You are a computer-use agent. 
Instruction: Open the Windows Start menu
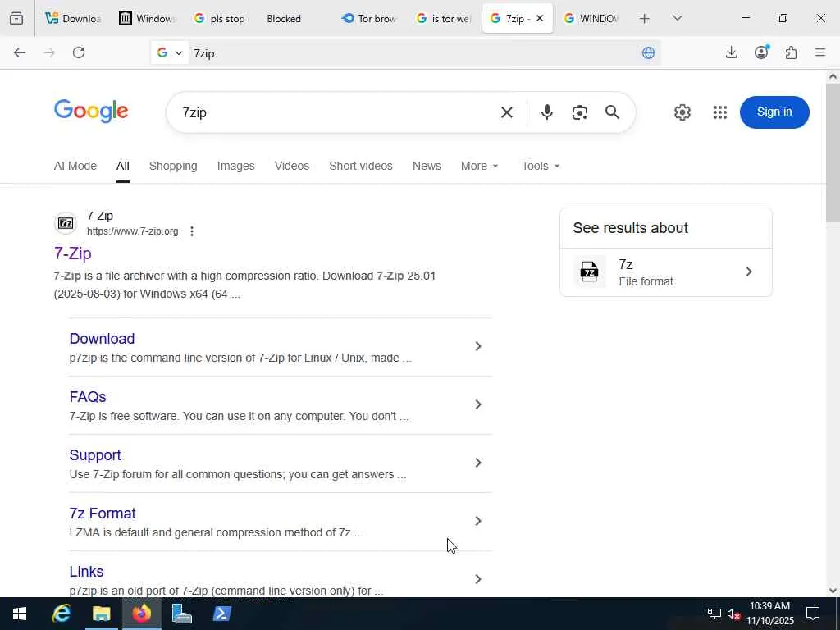click(x=20, y=614)
